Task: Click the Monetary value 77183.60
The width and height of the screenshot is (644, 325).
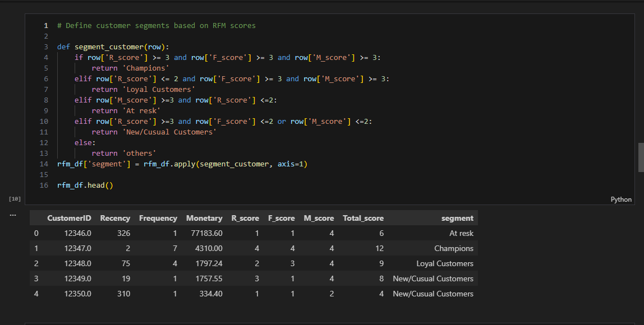Action: click(206, 233)
